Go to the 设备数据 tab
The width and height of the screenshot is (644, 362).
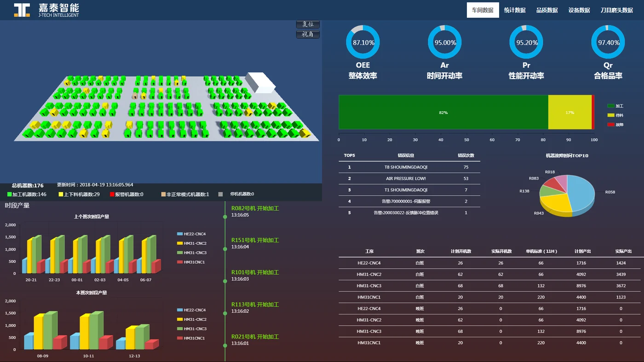click(579, 10)
